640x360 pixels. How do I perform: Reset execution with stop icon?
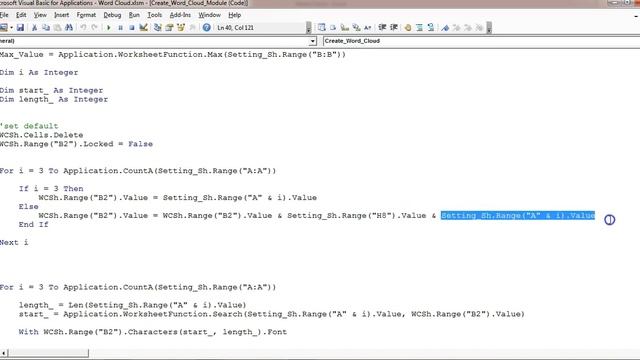(131, 27)
